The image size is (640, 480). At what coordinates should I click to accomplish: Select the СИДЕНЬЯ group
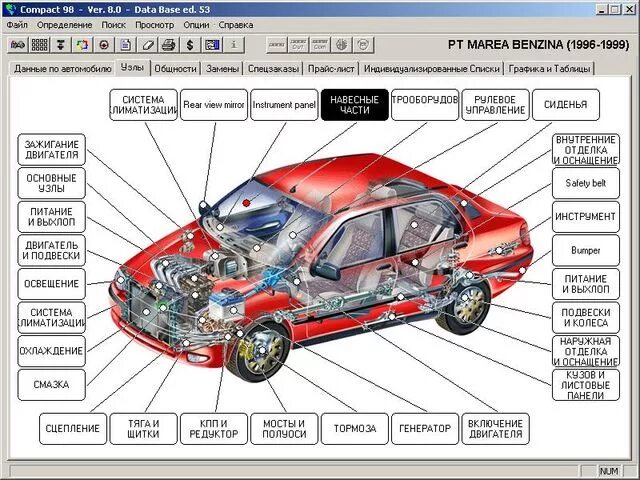coord(566,105)
